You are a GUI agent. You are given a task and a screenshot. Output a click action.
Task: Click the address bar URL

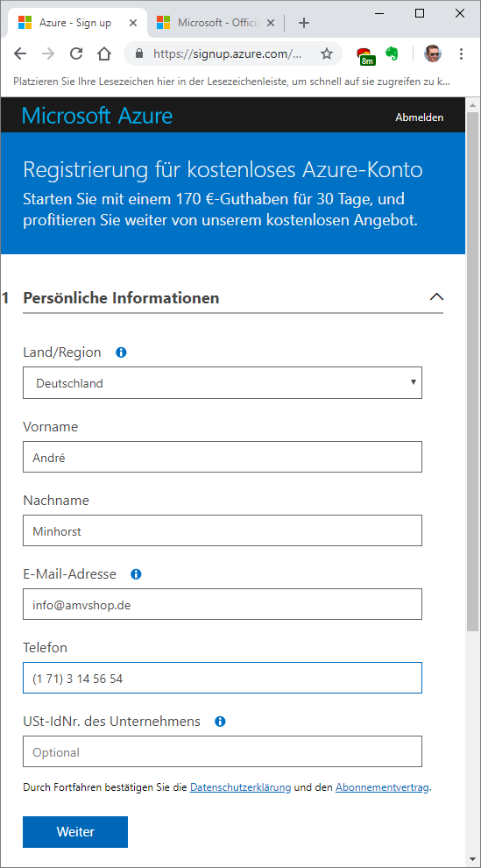(x=228, y=53)
